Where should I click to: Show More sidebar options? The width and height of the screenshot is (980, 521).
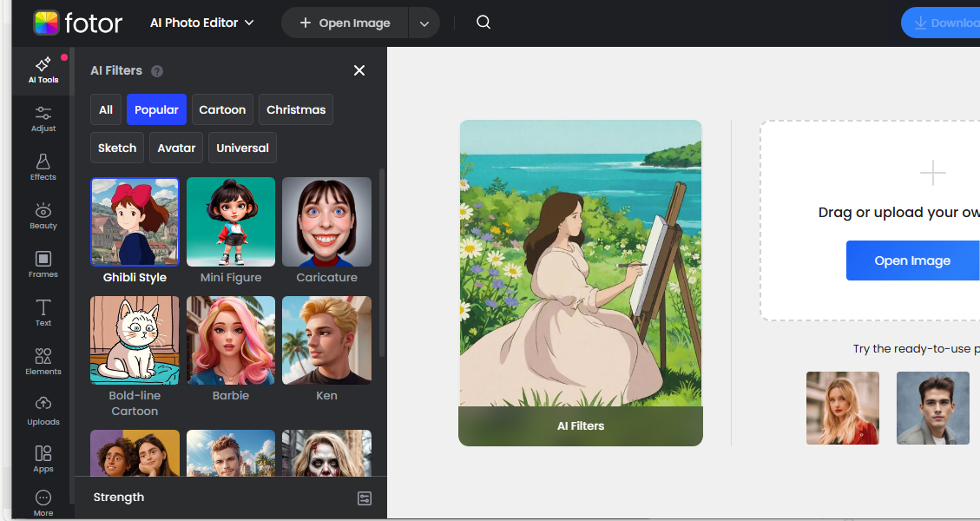[x=43, y=504]
